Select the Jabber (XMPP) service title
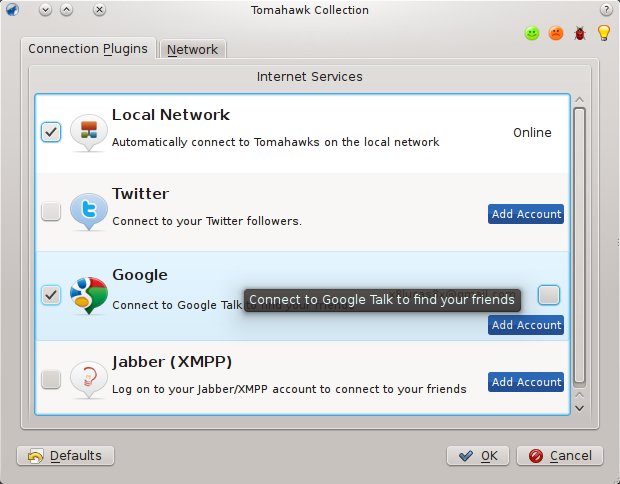The image size is (620, 484). tap(172, 362)
